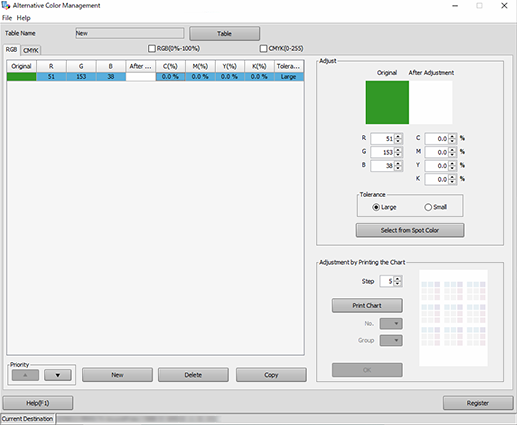Increase the Step value spinner
This screenshot has height=425, width=517.
point(397,279)
